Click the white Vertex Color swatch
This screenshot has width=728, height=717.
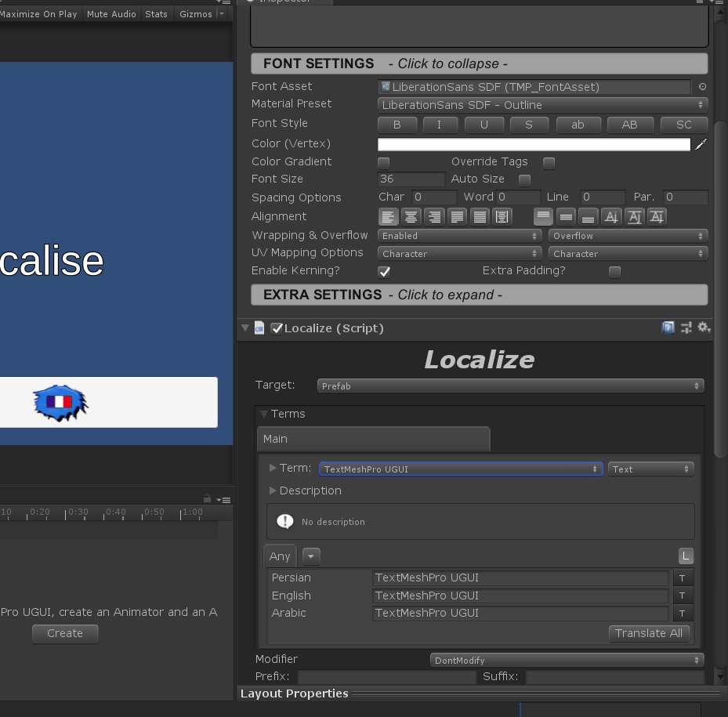click(534, 144)
